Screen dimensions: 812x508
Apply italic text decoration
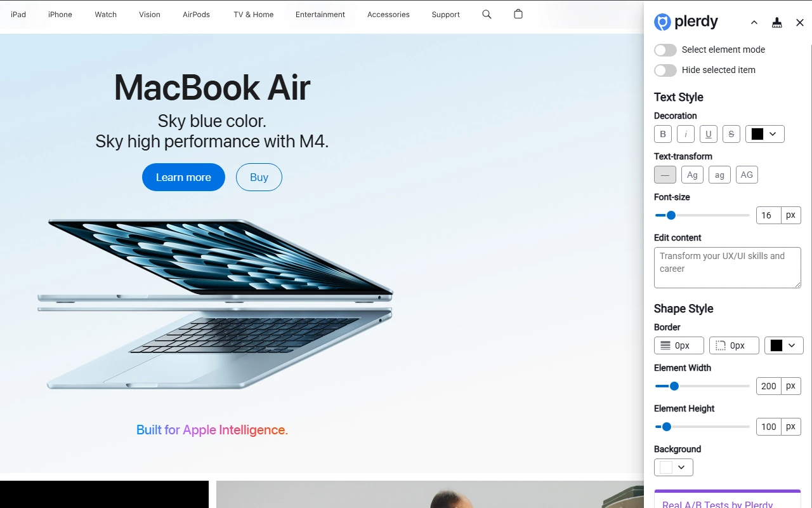tap(686, 134)
